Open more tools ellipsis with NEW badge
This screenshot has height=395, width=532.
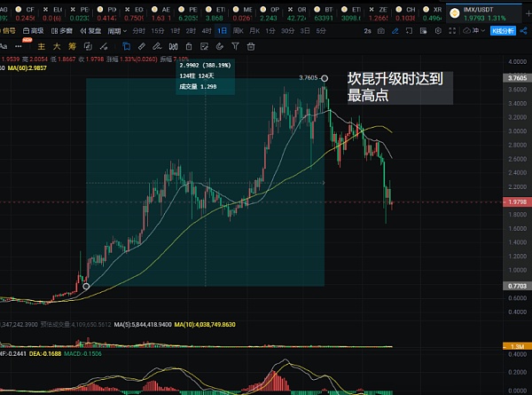tap(19, 46)
